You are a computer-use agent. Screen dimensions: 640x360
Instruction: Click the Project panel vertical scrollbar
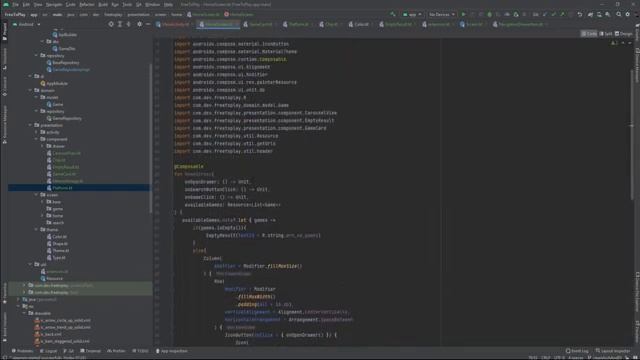(x=151, y=139)
